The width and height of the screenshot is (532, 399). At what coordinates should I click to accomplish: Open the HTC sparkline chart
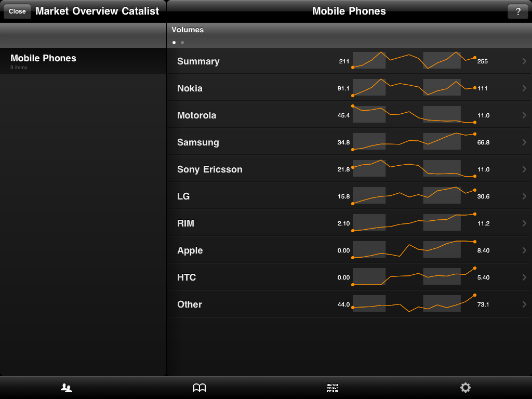point(414,276)
